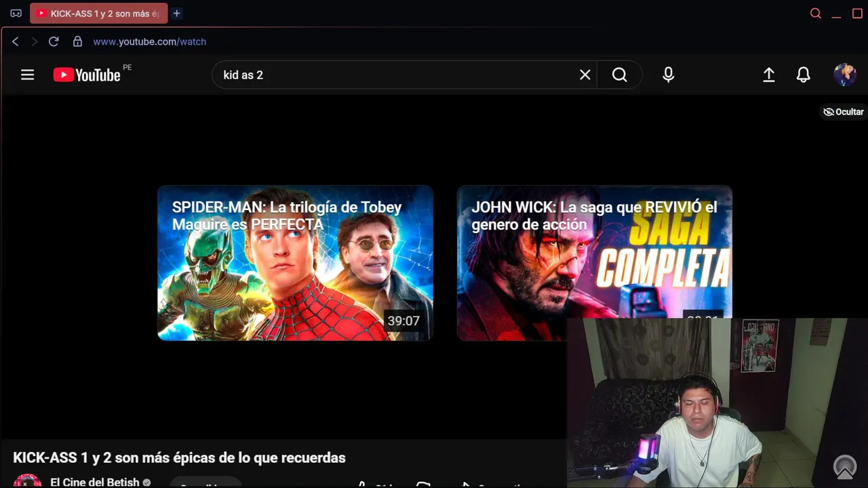
Task: Open the browser tab search magnifier
Action: coord(816,14)
